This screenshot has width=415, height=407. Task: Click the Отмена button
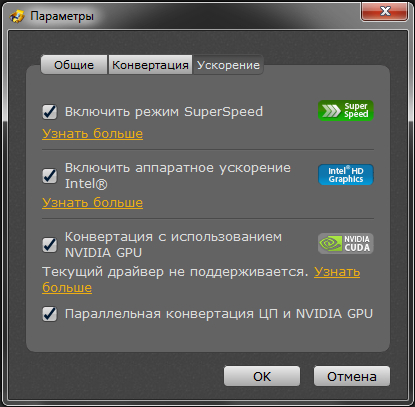352,376
